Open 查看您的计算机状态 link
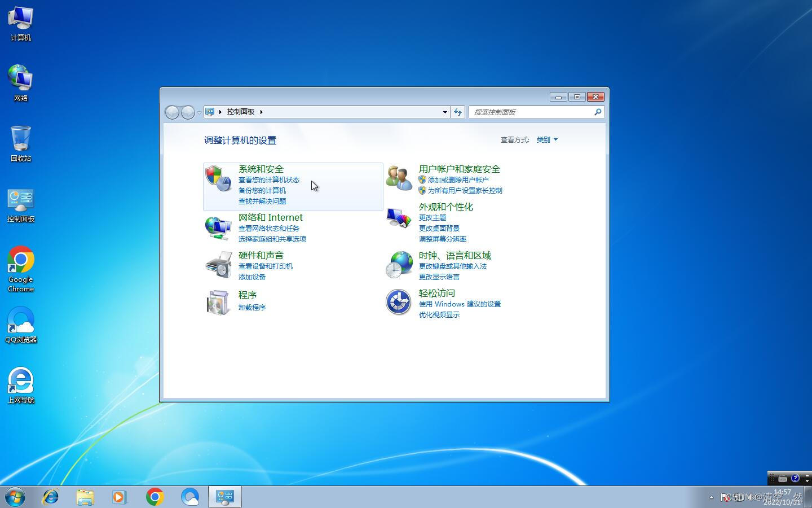The image size is (812, 508). [269, 179]
